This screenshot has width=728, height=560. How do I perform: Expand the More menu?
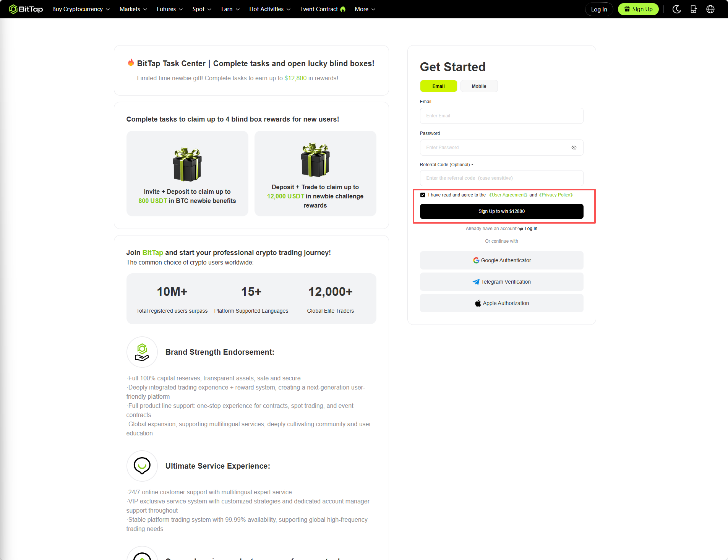(365, 9)
